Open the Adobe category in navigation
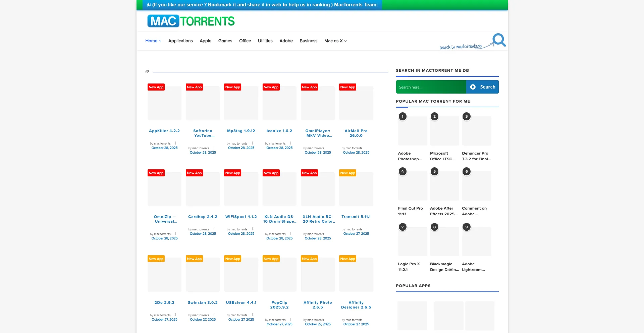 point(286,41)
